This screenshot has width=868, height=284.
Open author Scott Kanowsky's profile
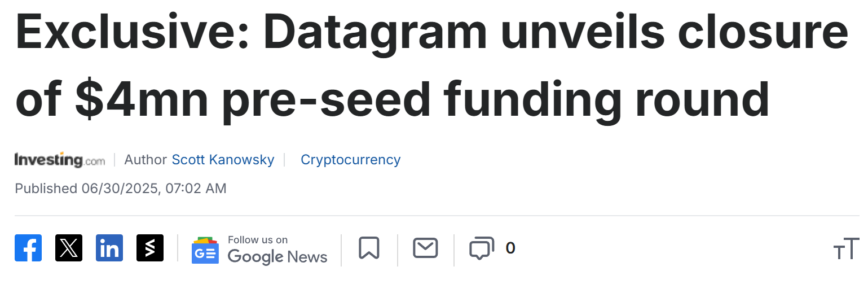click(x=223, y=160)
